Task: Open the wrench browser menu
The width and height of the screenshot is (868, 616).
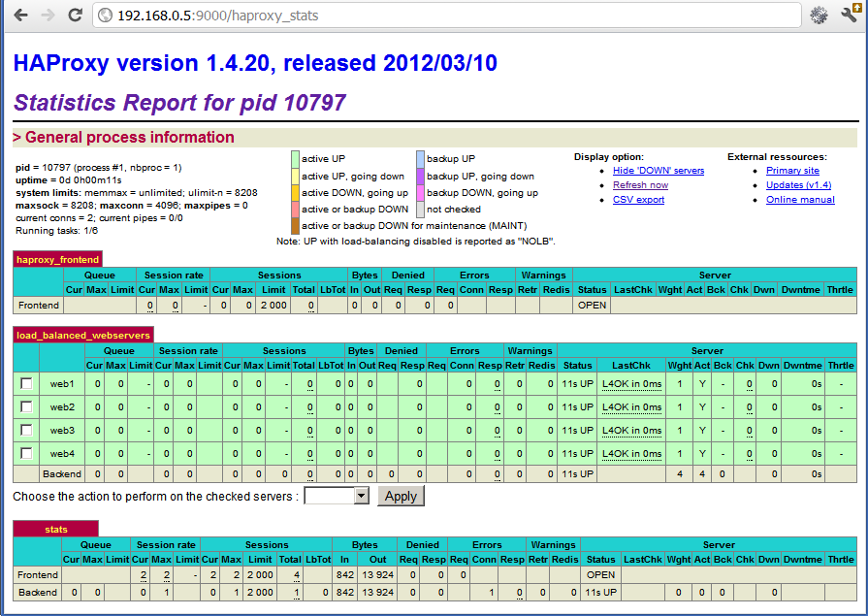Action: tap(848, 15)
